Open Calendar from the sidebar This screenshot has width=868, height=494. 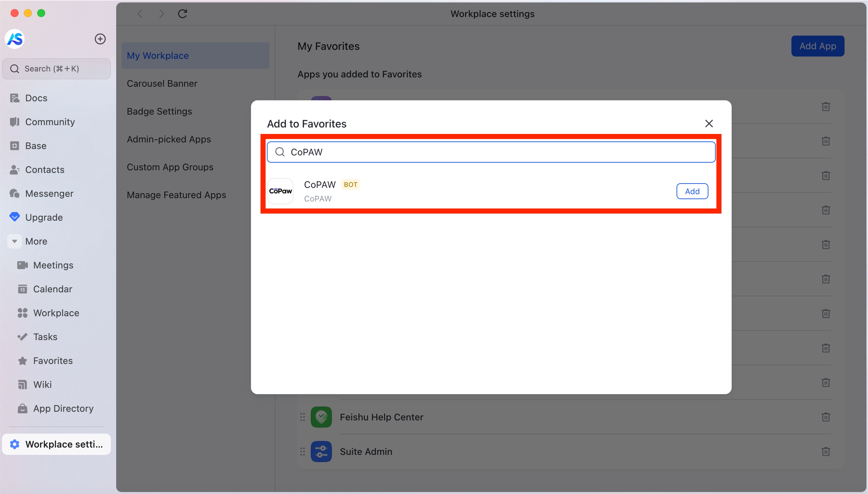click(x=52, y=289)
